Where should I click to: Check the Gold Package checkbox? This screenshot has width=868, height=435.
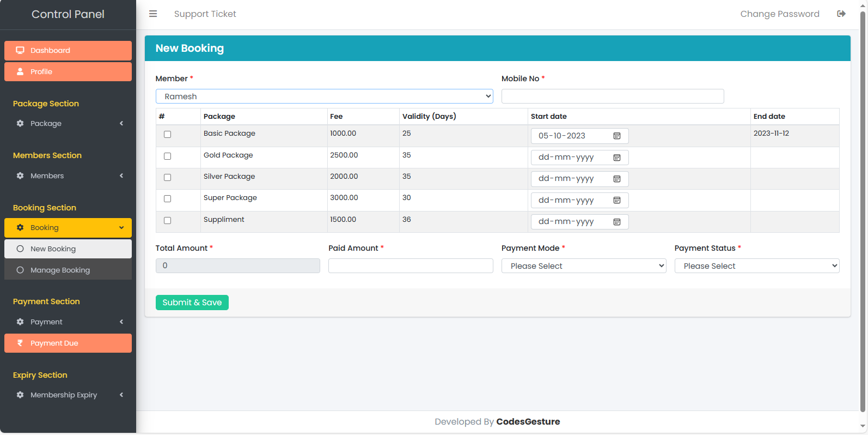click(168, 156)
